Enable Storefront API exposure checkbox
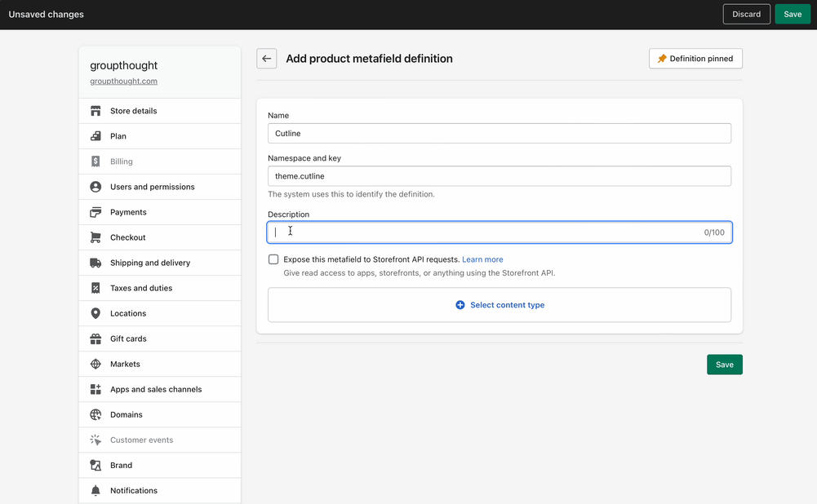 point(273,259)
